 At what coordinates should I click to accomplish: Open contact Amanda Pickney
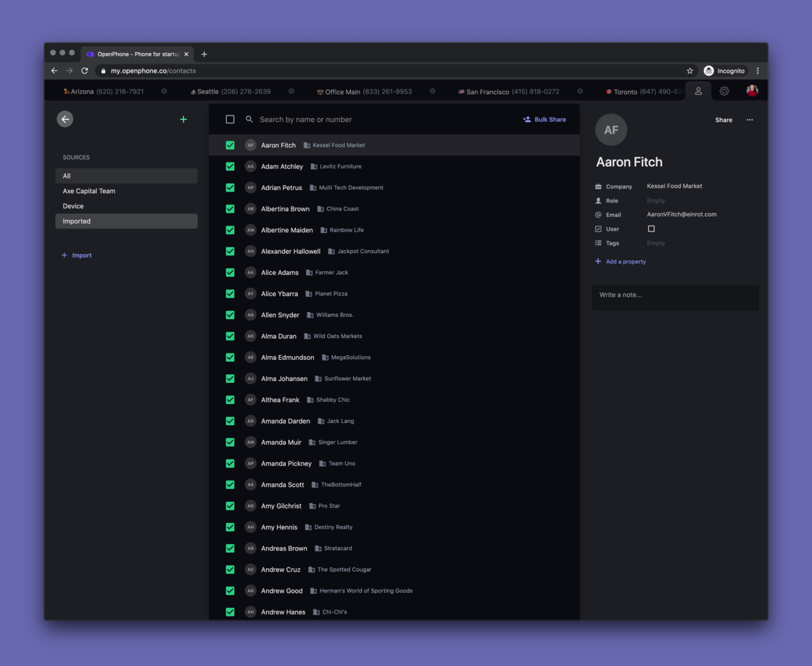[x=394, y=464]
